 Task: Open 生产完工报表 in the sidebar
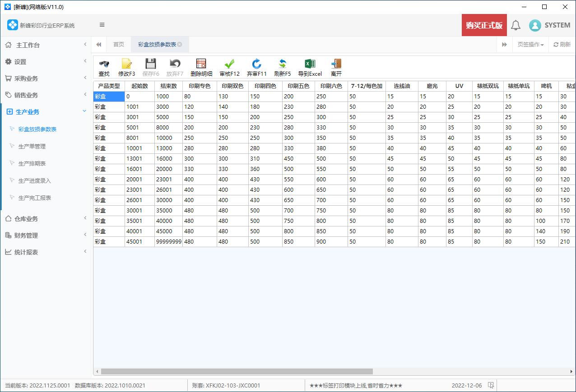pos(35,198)
